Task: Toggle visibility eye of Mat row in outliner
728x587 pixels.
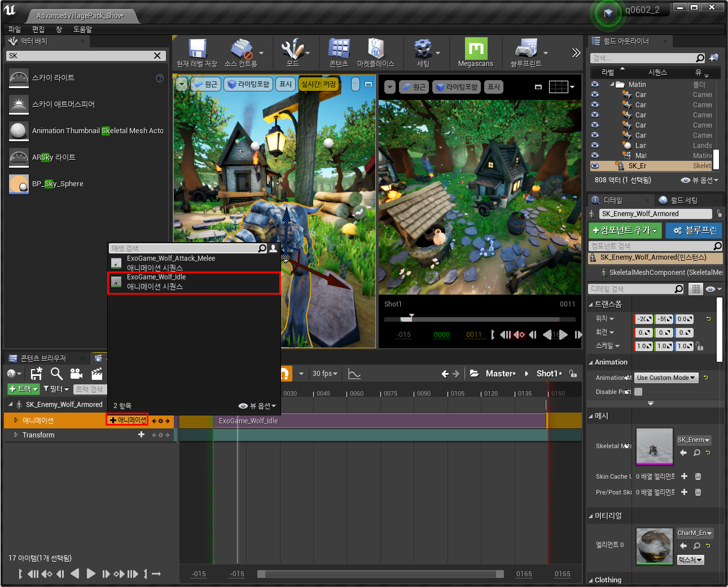Action: (x=595, y=155)
